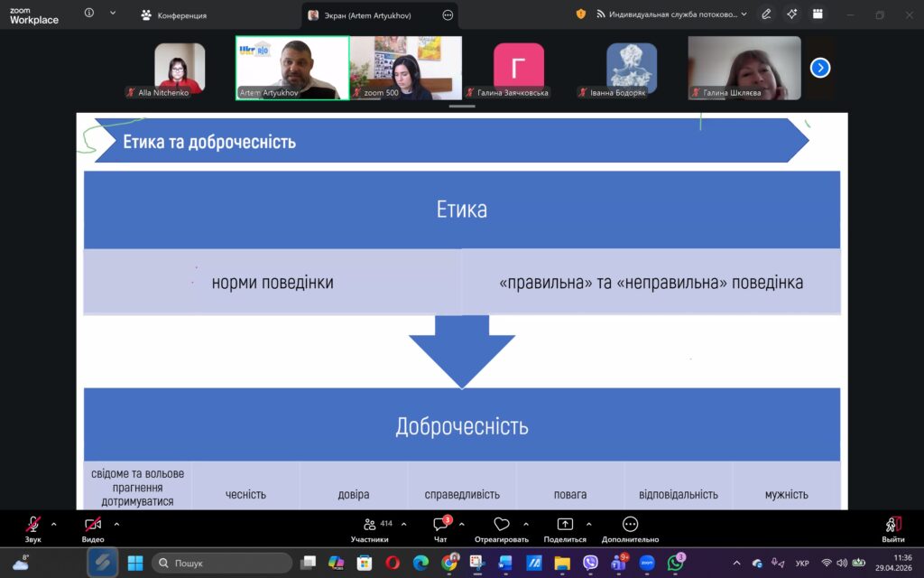
Task: Show next participants with blue arrow button
Action: coord(819,68)
